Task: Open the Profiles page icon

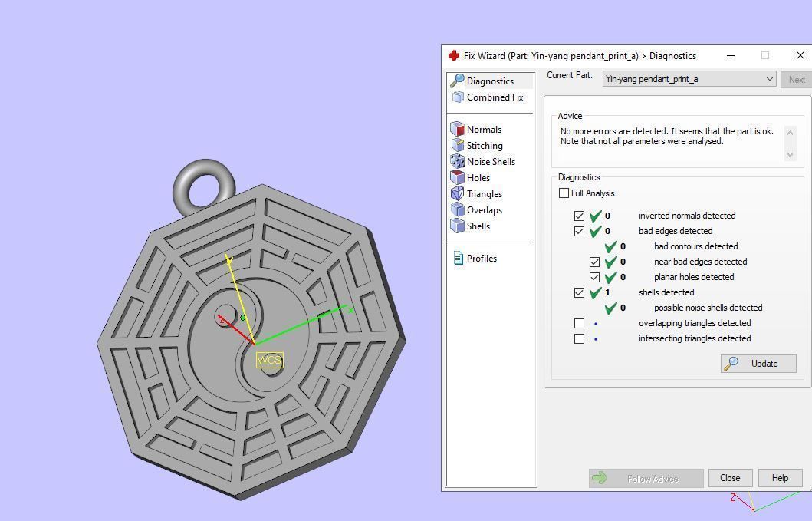Action: (x=459, y=258)
